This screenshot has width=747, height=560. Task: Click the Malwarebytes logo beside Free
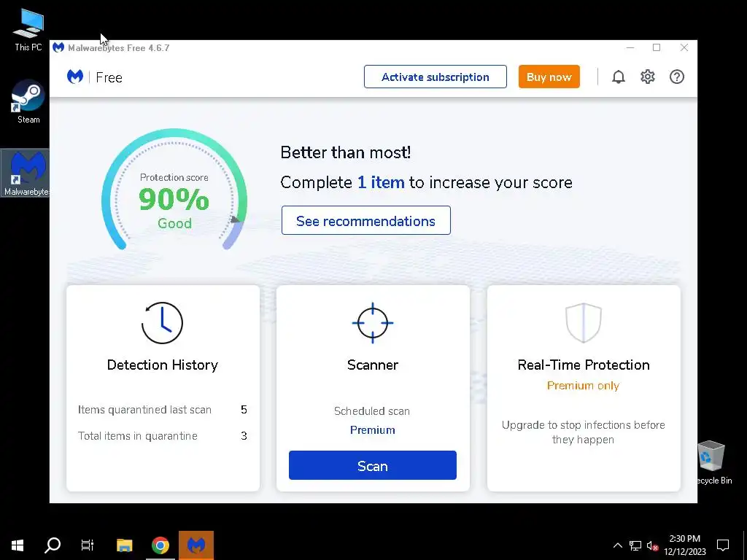click(75, 77)
